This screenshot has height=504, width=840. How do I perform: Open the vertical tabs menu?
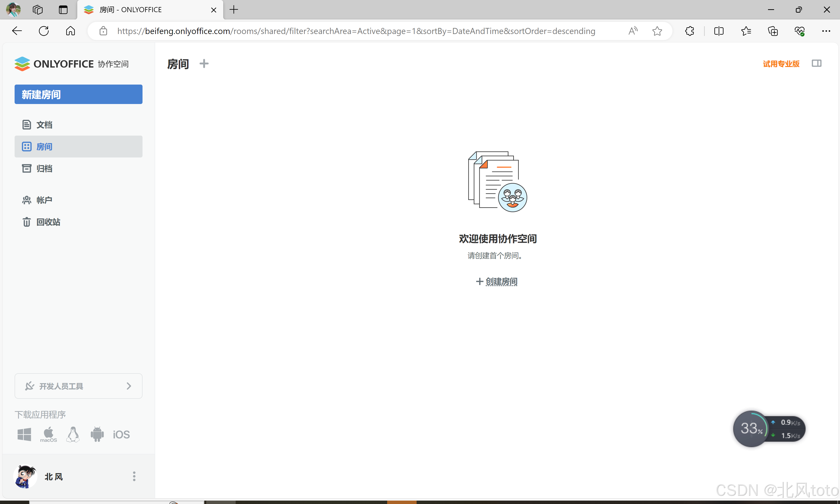point(63,9)
